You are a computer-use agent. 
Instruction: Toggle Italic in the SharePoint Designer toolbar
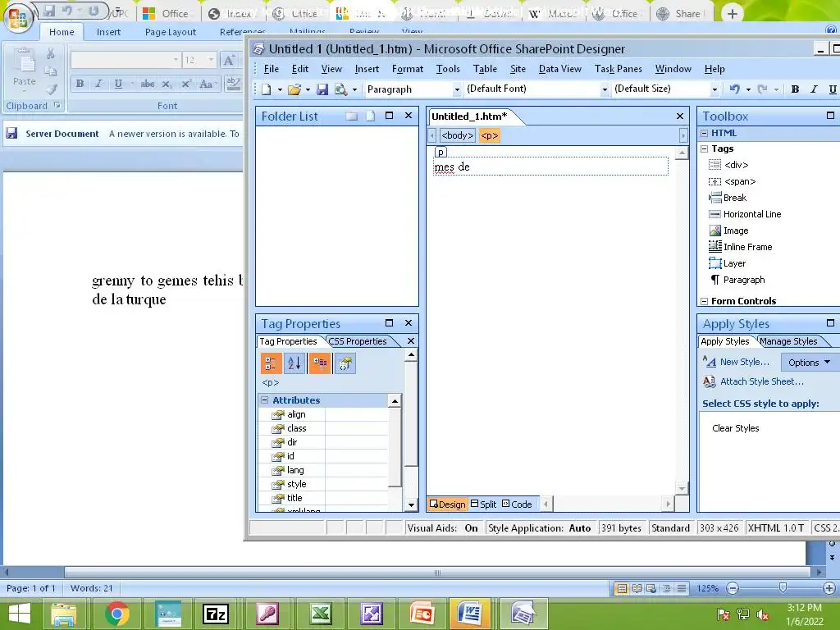(814, 89)
